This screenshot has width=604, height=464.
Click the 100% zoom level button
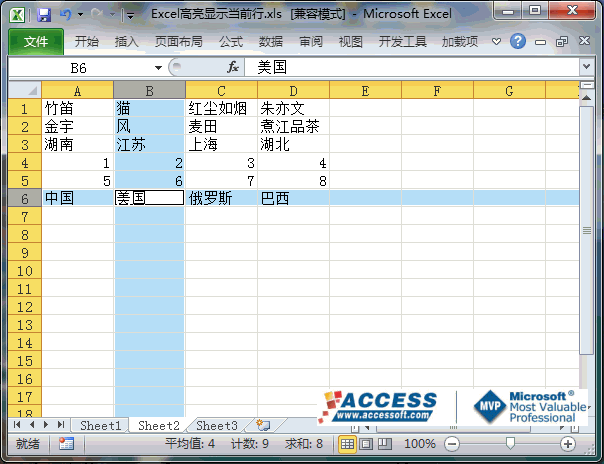click(420, 444)
